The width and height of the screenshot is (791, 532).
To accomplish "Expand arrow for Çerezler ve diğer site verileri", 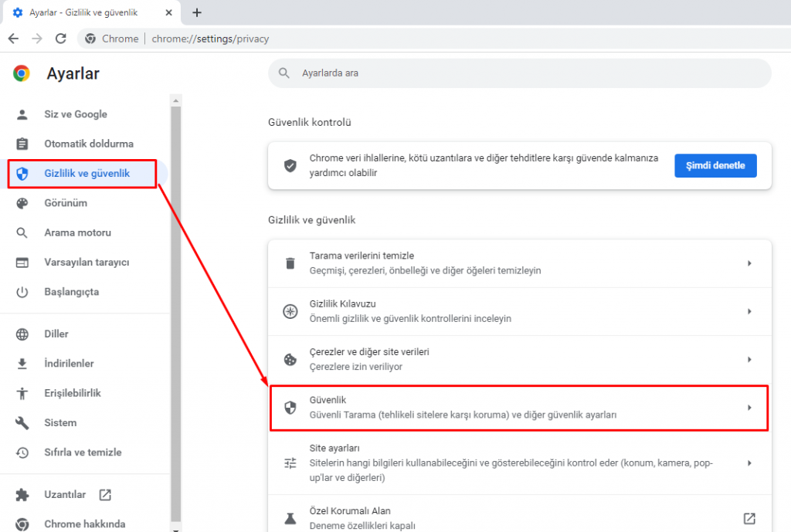I will [749, 360].
